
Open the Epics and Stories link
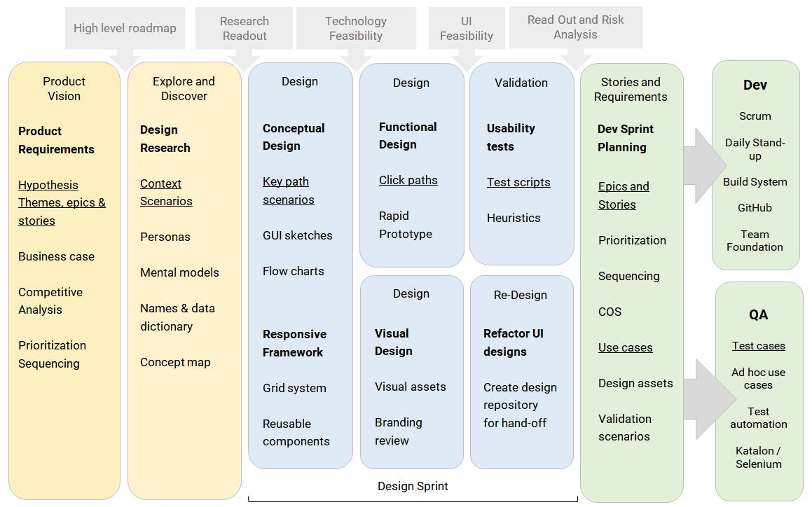(x=624, y=195)
